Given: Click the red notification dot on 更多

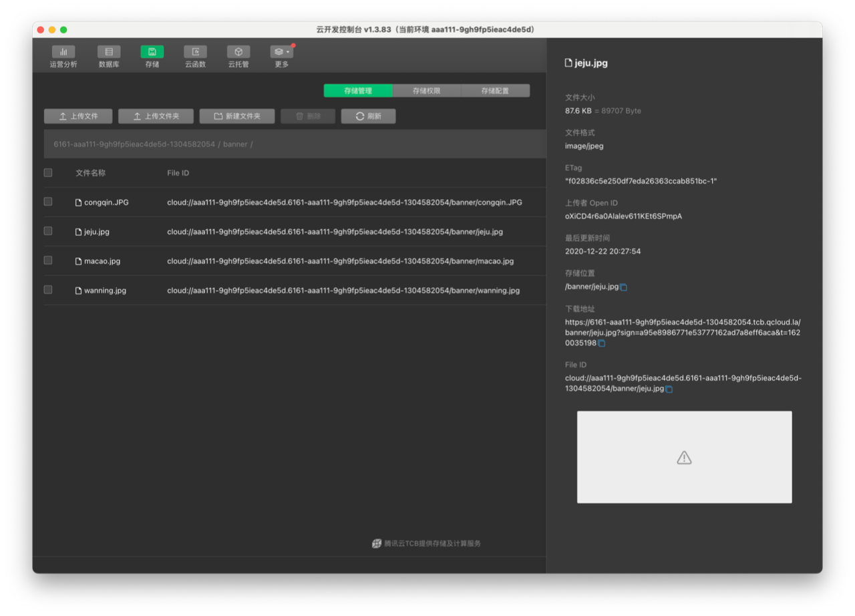Looking at the screenshot, I should pos(293,45).
